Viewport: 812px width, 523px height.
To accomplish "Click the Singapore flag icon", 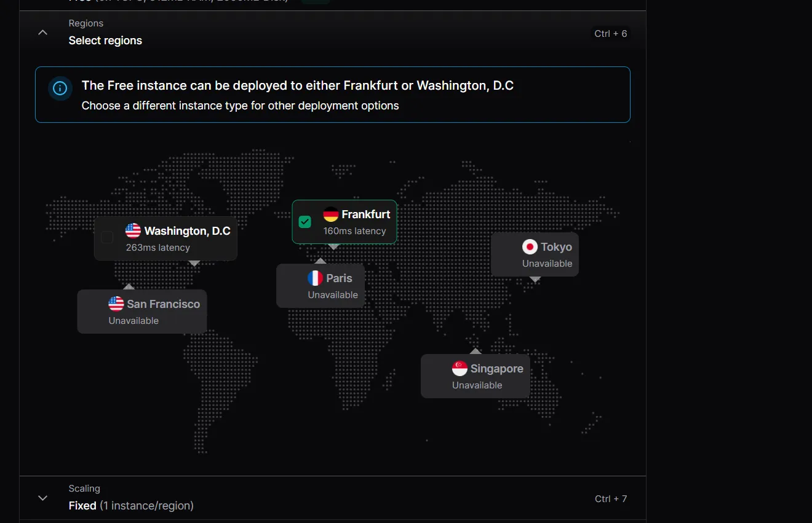I will tap(460, 369).
